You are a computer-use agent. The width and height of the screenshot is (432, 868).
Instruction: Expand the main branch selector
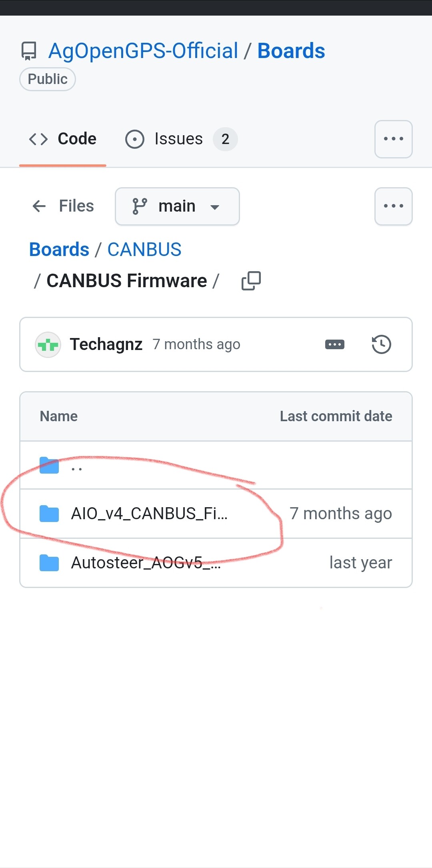point(177,206)
